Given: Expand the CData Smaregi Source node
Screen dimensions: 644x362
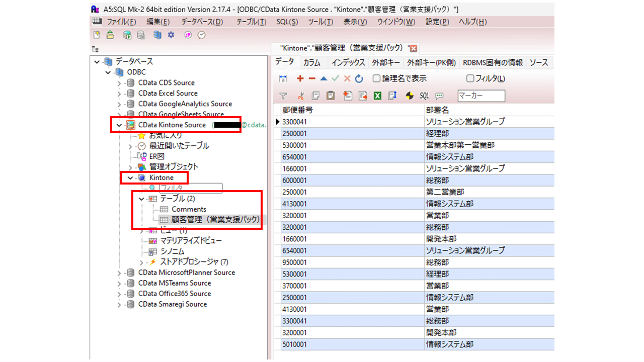Looking at the screenshot, I should coord(119,304).
